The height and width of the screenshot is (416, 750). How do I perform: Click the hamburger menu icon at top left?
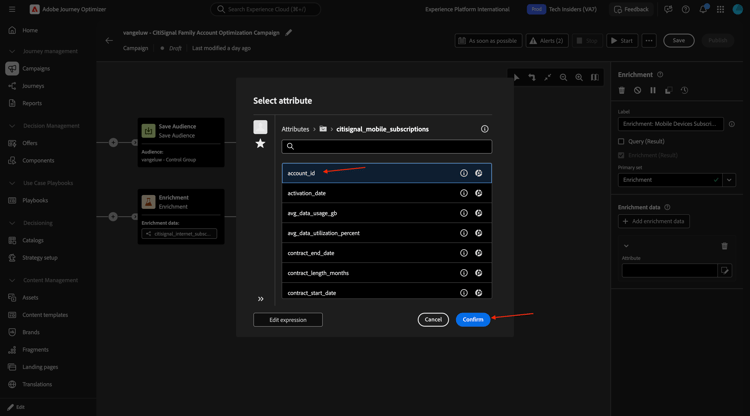pyautogui.click(x=12, y=9)
